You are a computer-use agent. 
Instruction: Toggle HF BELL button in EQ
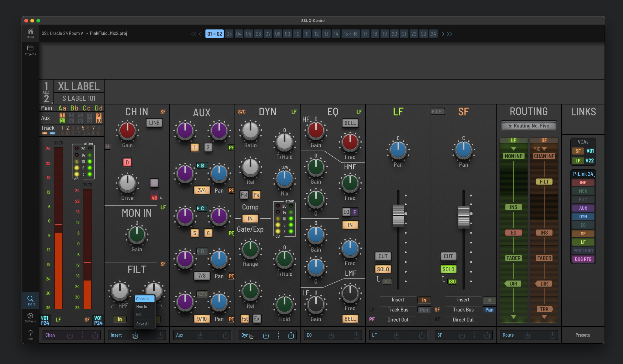pyautogui.click(x=350, y=123)
